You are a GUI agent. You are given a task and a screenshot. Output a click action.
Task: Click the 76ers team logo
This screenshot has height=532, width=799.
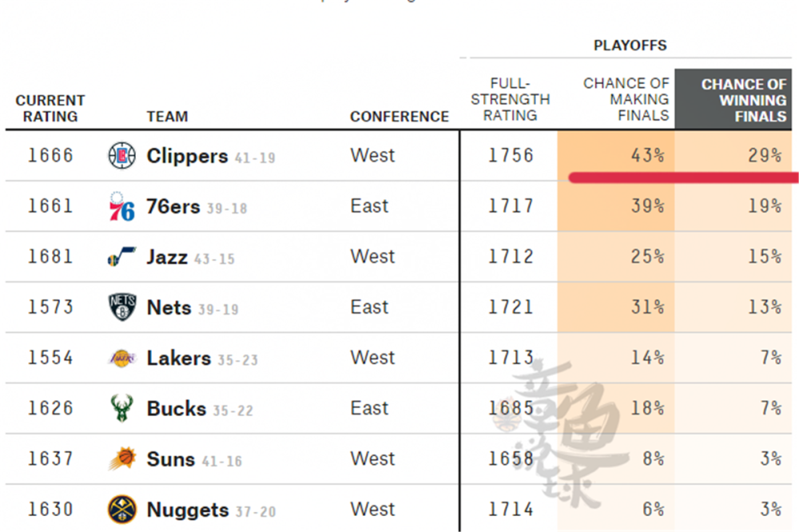point(122,207)
